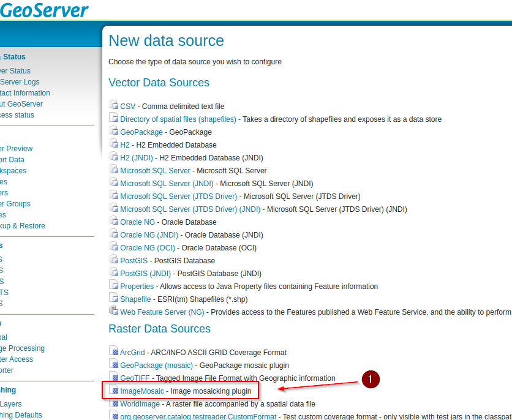
Task: Click the Oracle NG (OCI) icon
Action: (114, 246)
